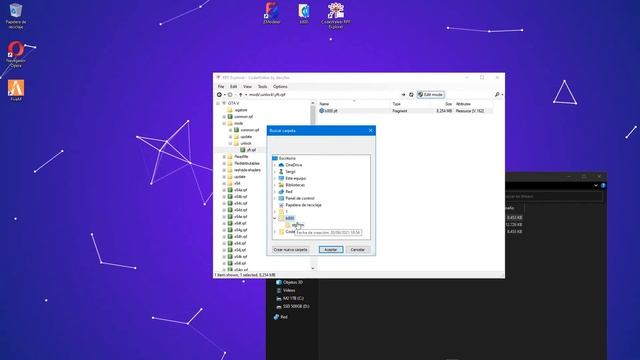Image resolution: width=640 pixels, height=360 pixels.
Task: Select the mods folder in the tree
Action: point(238,123)
